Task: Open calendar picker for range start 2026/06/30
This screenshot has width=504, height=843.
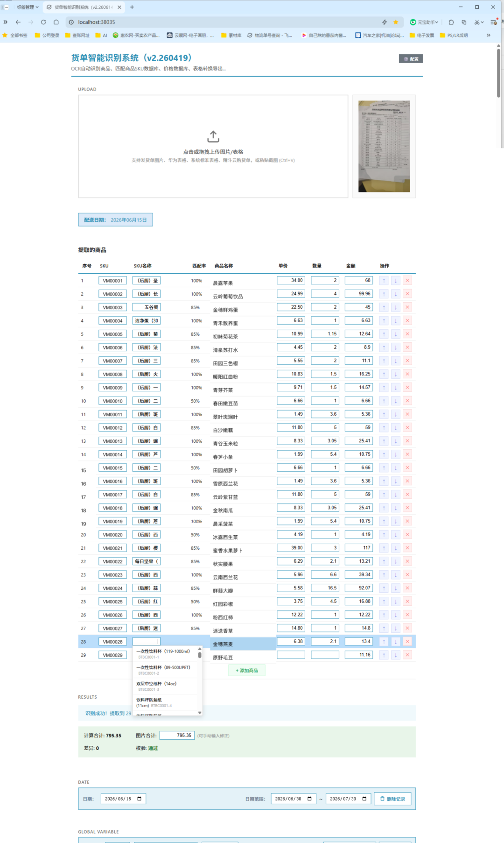Action: tap(309, 799)
